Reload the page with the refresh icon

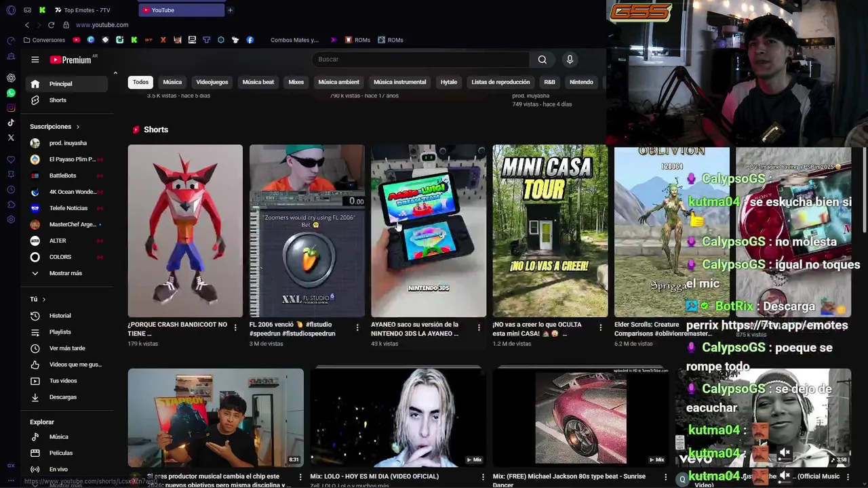pyautogui.click(x=51, y=25)
